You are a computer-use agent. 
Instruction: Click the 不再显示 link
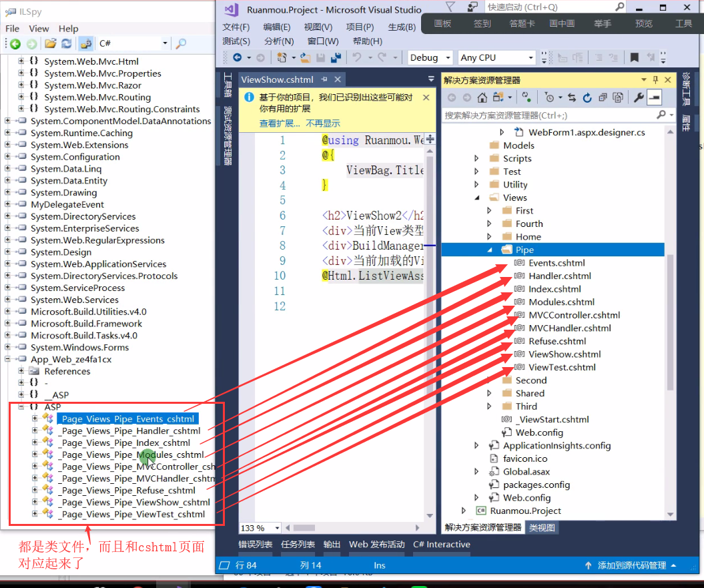[x=323, y=123]
